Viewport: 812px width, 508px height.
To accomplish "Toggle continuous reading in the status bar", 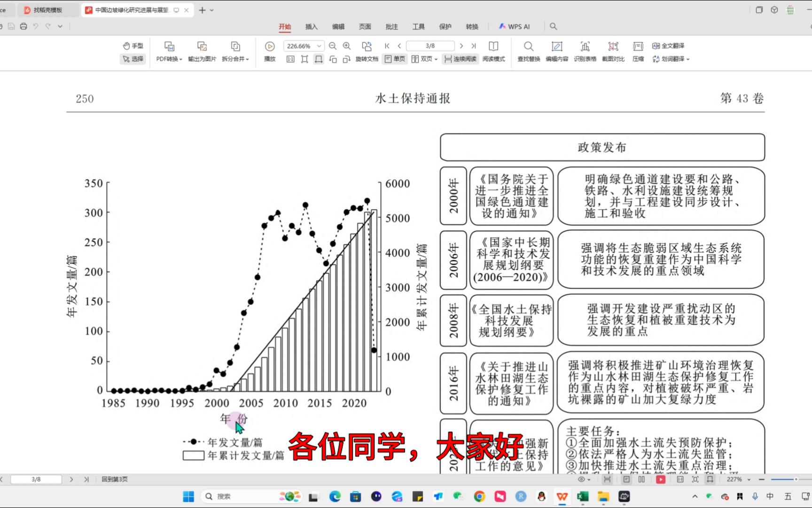I will point(608,479).
